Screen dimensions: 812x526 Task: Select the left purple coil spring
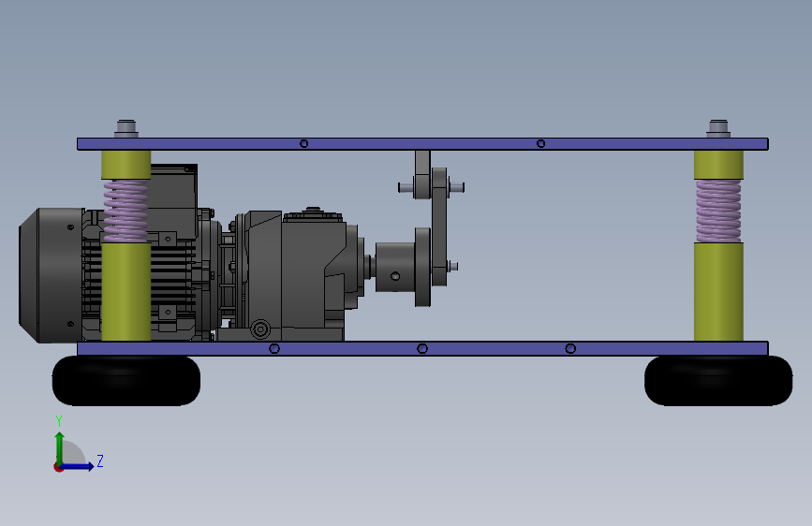125,212
